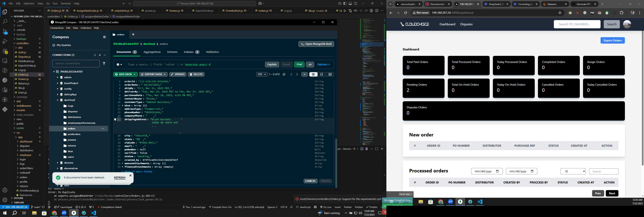
Task: Click the user avatar in CloudChoice header
Action: 627,24
